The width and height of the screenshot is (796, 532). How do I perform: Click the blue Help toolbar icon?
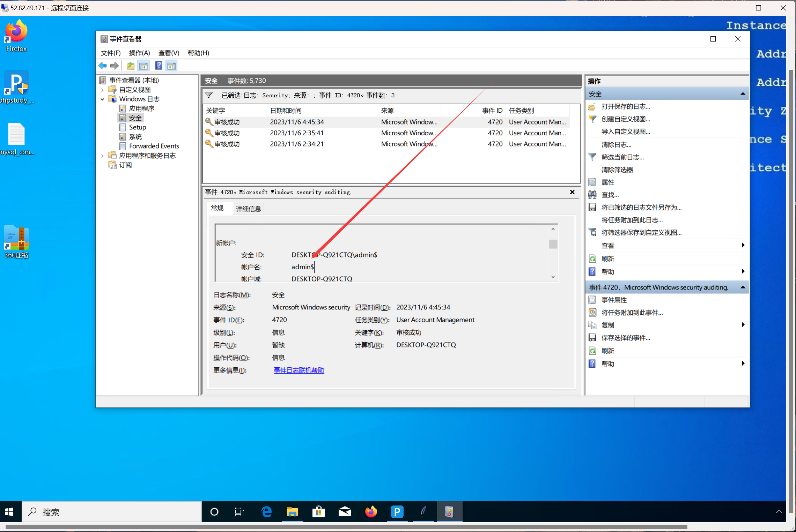(159, 66)
